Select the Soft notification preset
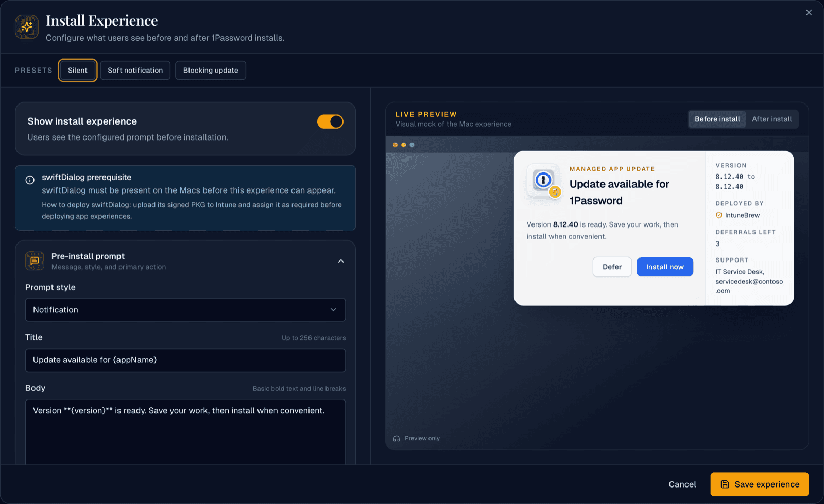This screenshot has width=824, height=504. point(135,71)
